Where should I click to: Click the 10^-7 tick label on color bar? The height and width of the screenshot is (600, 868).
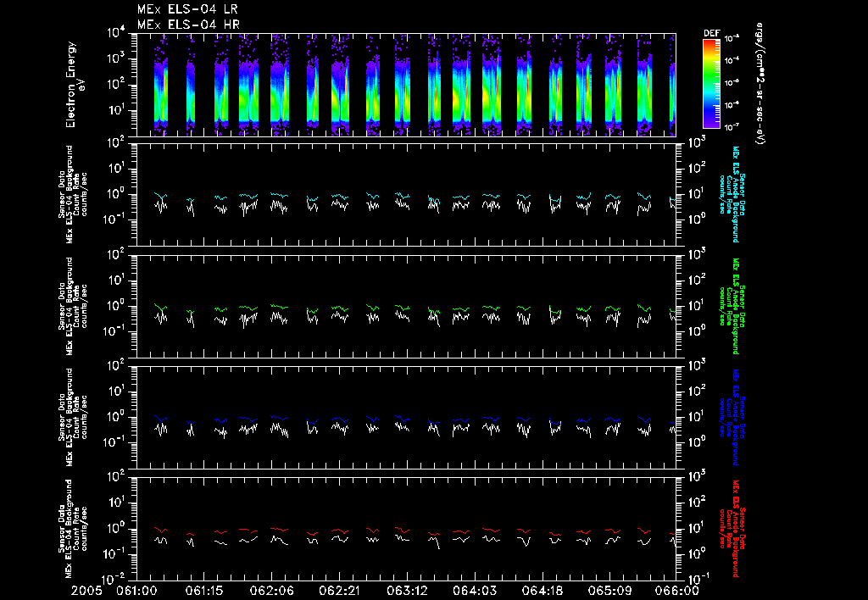coord(732,127)
